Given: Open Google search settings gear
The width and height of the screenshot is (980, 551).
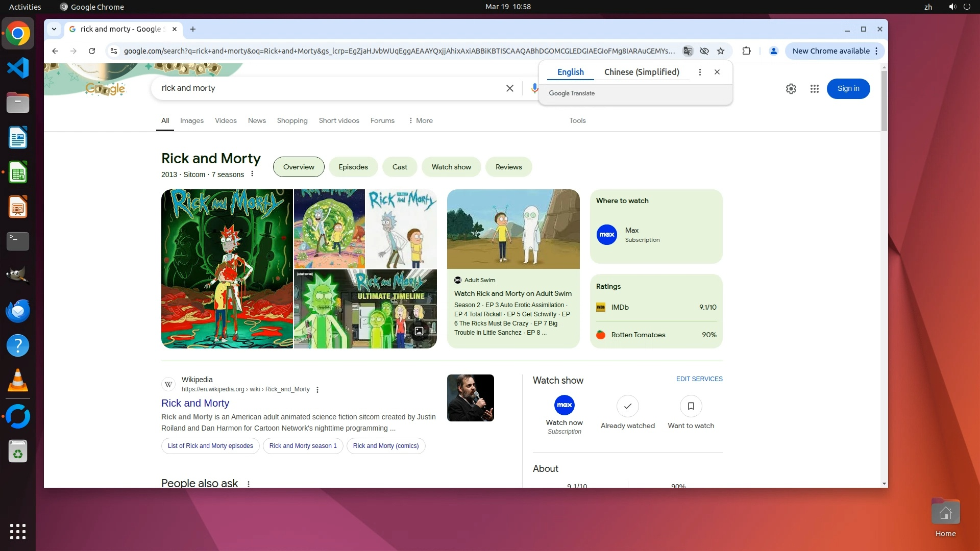Looking at the screenshot, I should click(791, 89).
